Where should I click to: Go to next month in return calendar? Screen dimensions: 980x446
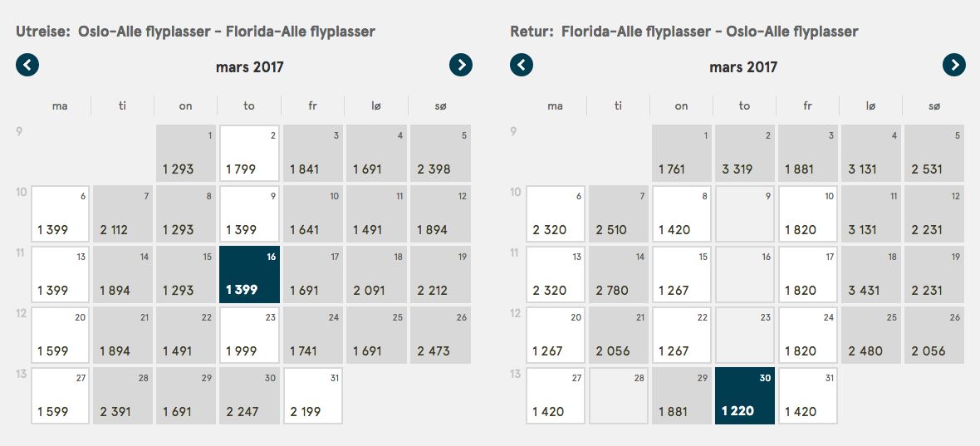tap(953, 65)
